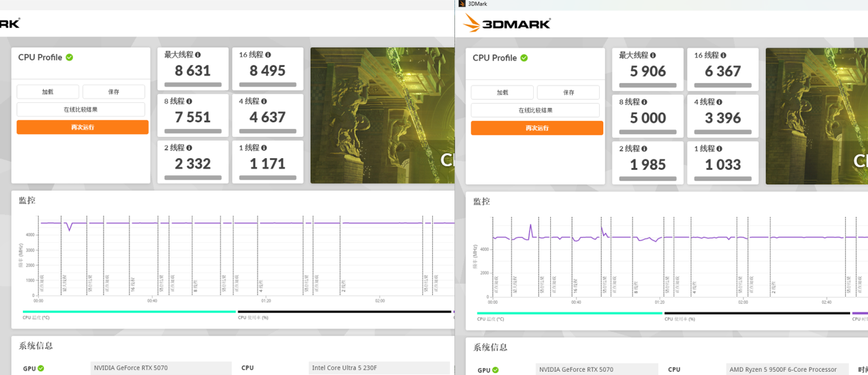
Task: Open 在线比较结果 in the AMD window
Action: point(536,110)
